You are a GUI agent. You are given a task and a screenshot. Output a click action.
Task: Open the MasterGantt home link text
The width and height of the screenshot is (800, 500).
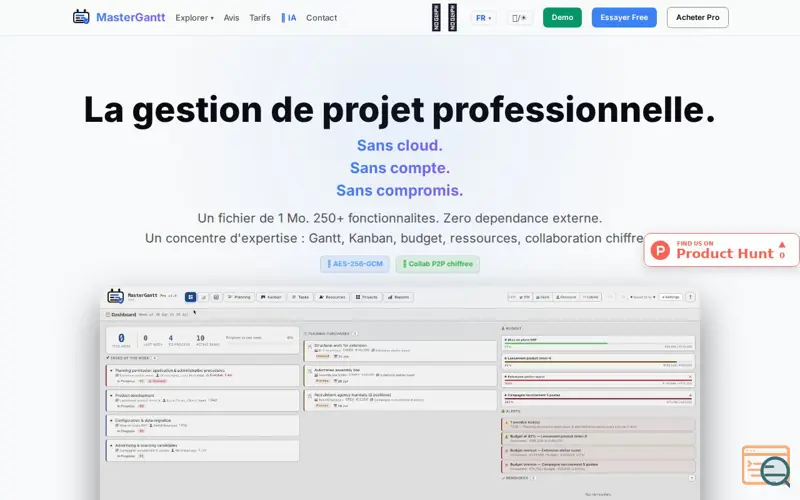click(131, 17)
